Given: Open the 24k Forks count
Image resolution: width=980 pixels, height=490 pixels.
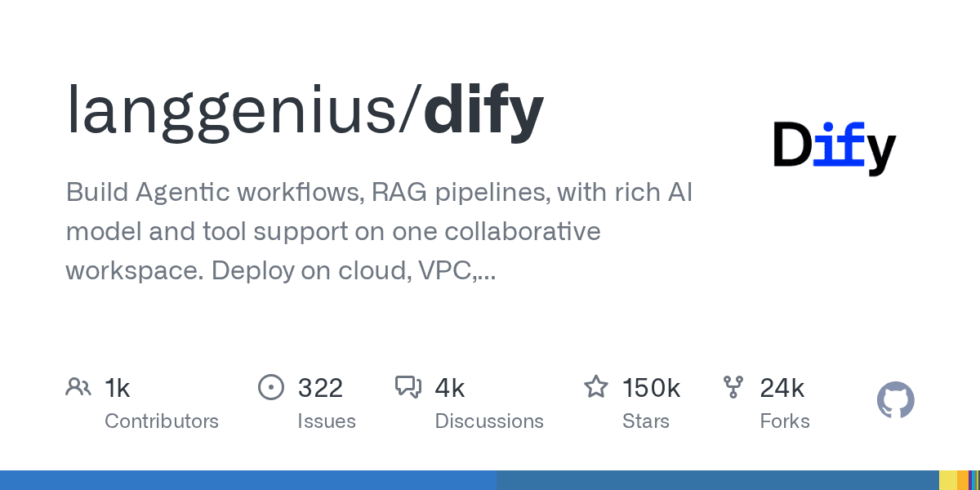Looking at the screenshot, I should pyautogui.click(x=782, y=388).
